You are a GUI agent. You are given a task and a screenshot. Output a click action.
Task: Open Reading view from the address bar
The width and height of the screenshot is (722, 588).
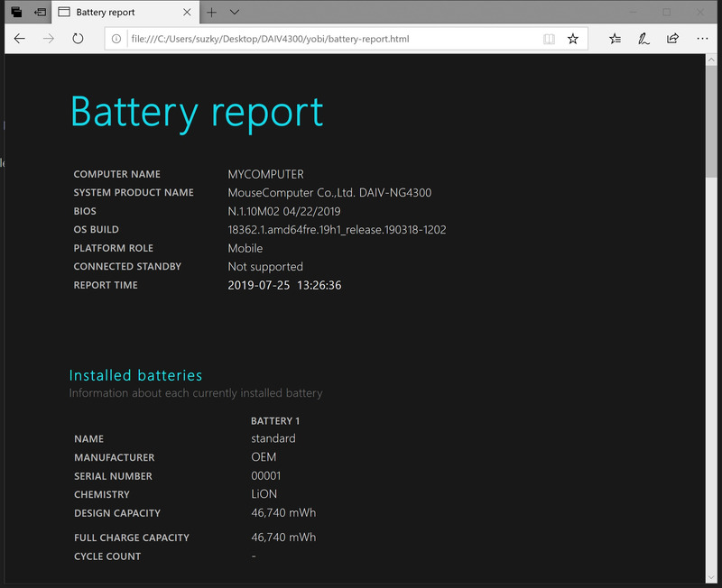549,39
